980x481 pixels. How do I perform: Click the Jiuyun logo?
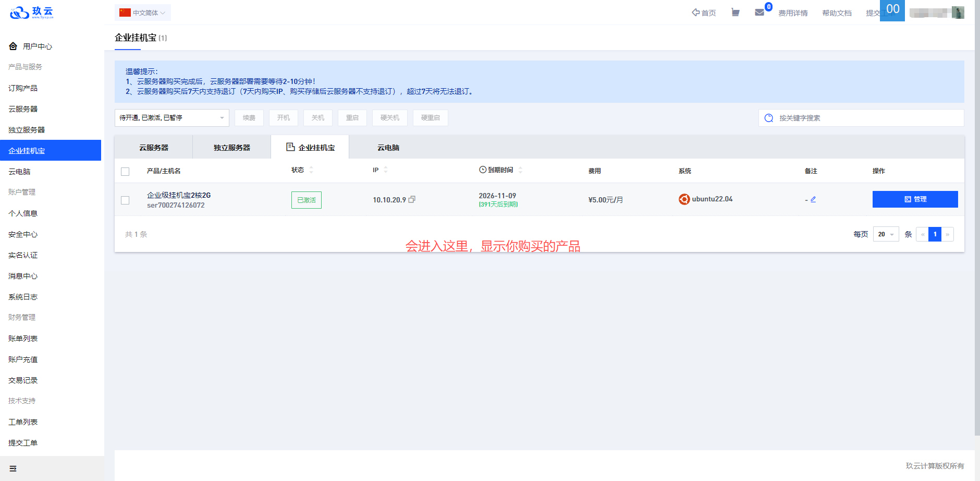pyautogui.click(x=31, y=13)
